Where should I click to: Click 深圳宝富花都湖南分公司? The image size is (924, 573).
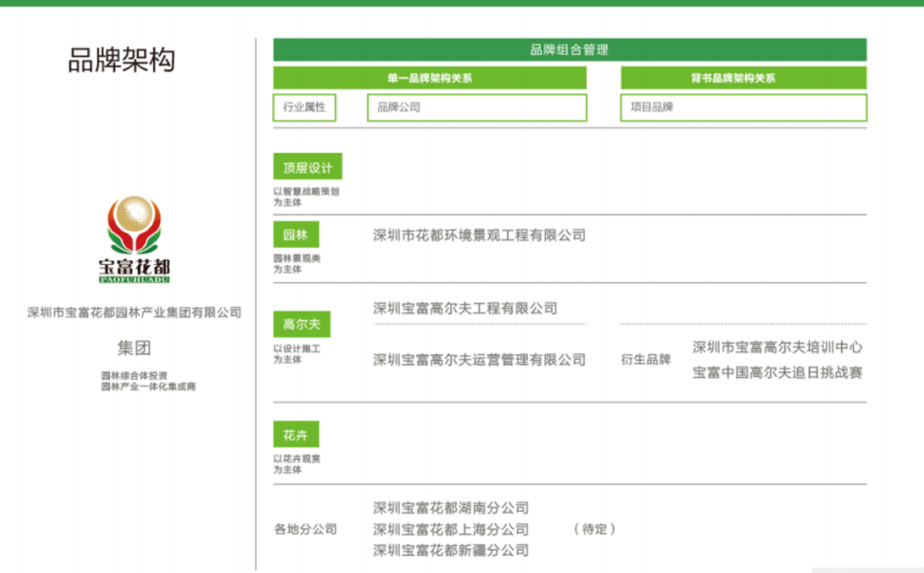tap(451, 508)
